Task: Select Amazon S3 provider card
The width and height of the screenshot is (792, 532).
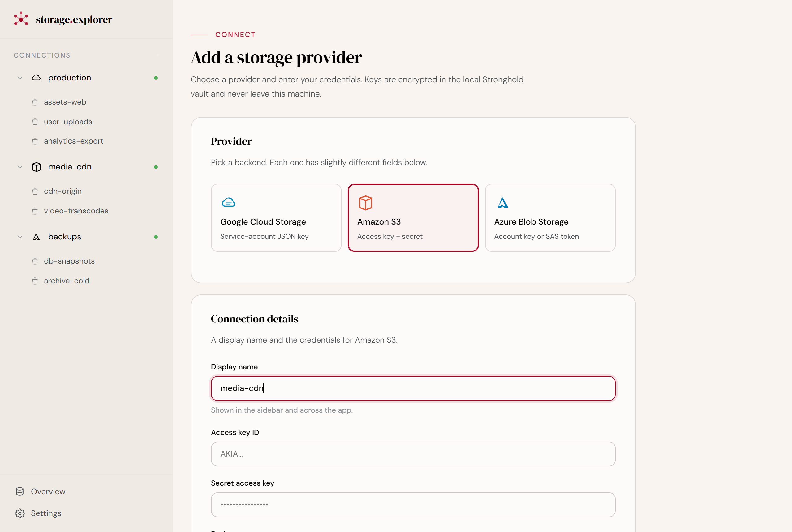Action: click(x=413, y=218)
